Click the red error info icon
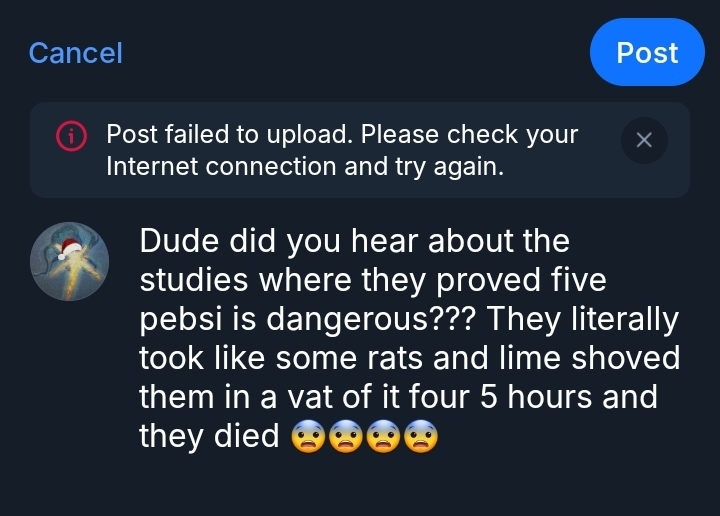Image resolution: width=720 pixels, height=516 pixels. click(71, 136)
